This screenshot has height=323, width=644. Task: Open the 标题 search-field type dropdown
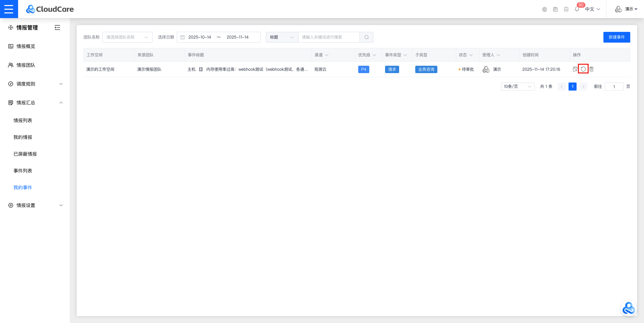[282, 37]
